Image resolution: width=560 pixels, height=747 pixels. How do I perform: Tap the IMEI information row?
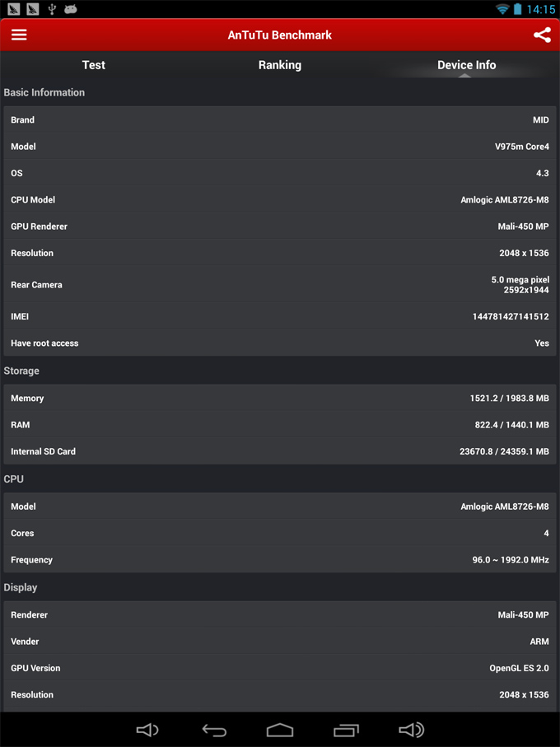tap(280, 316)
